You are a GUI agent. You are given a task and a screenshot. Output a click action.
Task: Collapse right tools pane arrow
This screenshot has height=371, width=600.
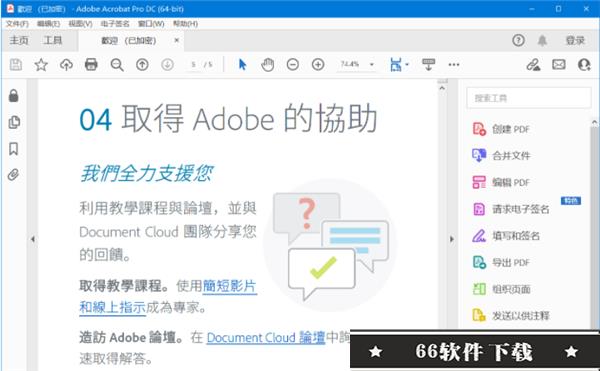452,239
